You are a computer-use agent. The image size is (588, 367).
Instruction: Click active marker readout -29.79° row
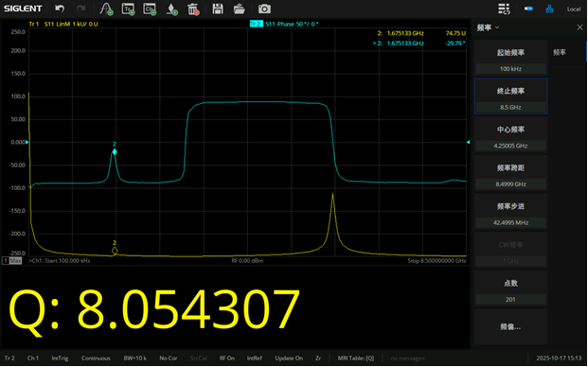pos(419,44)
